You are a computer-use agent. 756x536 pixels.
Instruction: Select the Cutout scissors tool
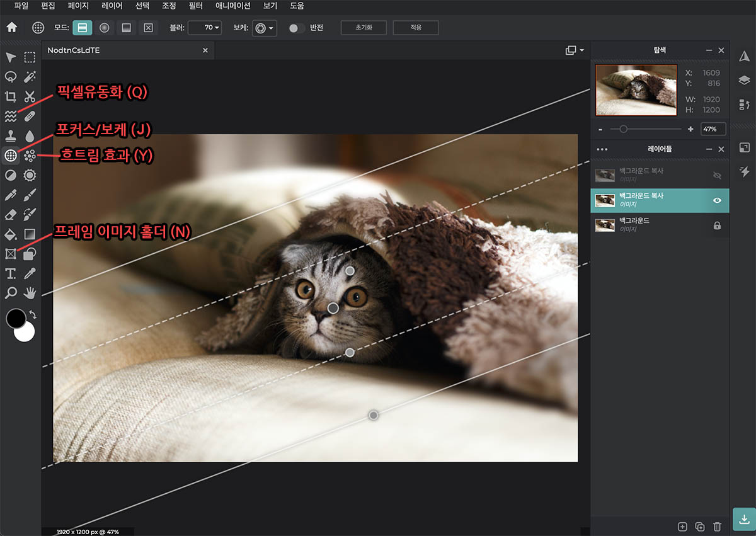30,96
